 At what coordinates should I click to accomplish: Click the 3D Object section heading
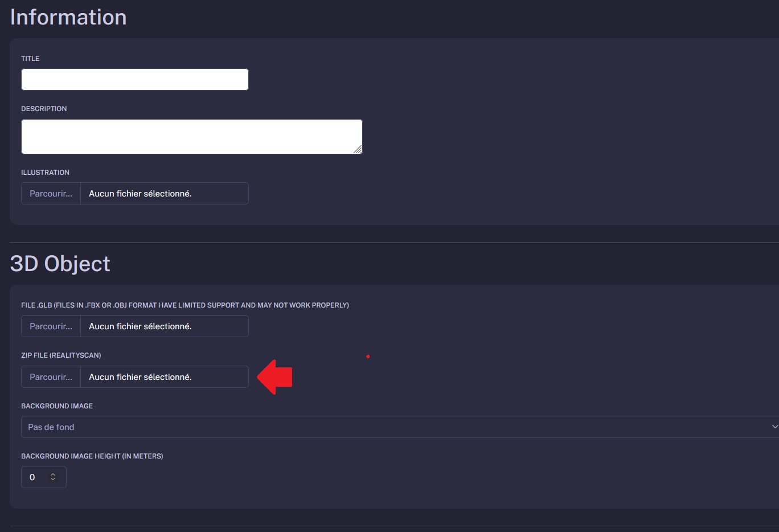click(x=60, y=264)
